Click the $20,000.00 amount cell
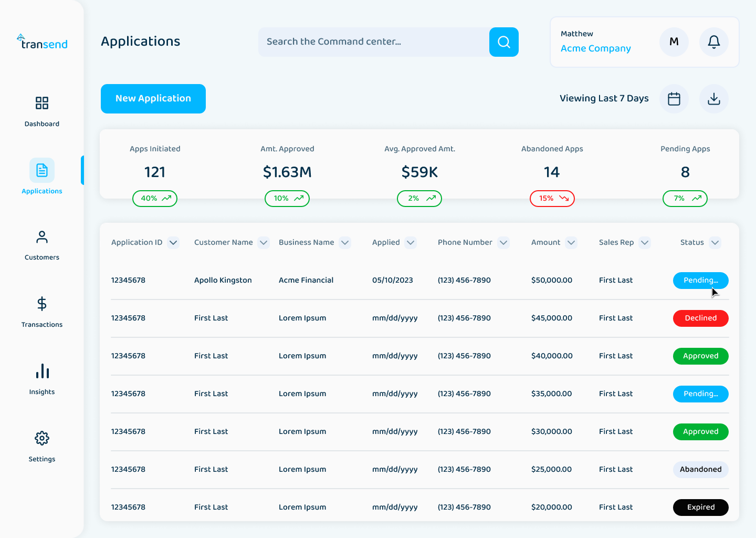Screen dimensions: 756x538 552,508
